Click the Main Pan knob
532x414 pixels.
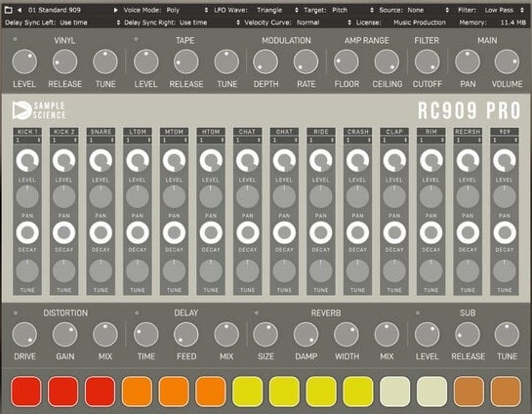click(x=468, y=62)
